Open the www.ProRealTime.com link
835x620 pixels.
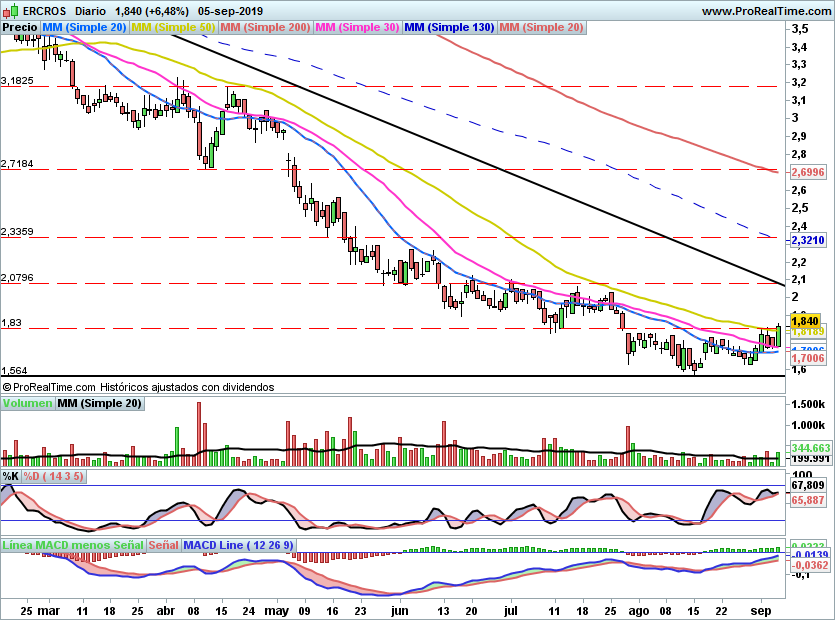(766, 11)
